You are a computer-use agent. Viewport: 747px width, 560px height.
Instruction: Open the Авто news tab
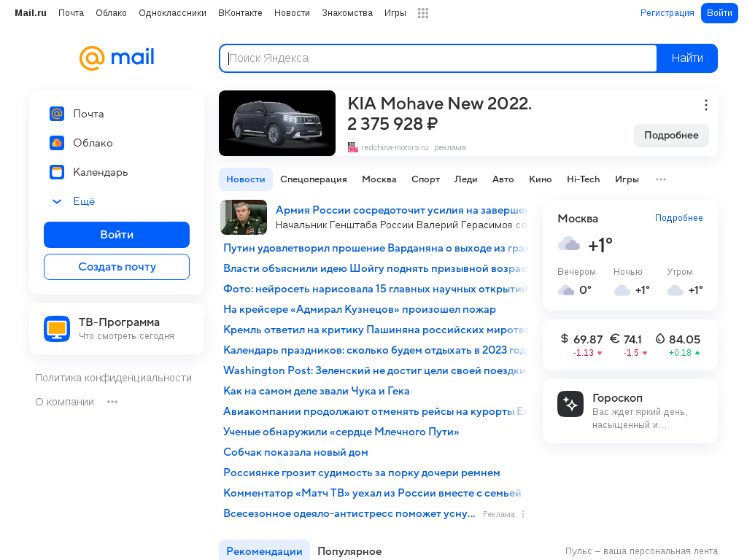pyautogui.click(x=503, y=179)
